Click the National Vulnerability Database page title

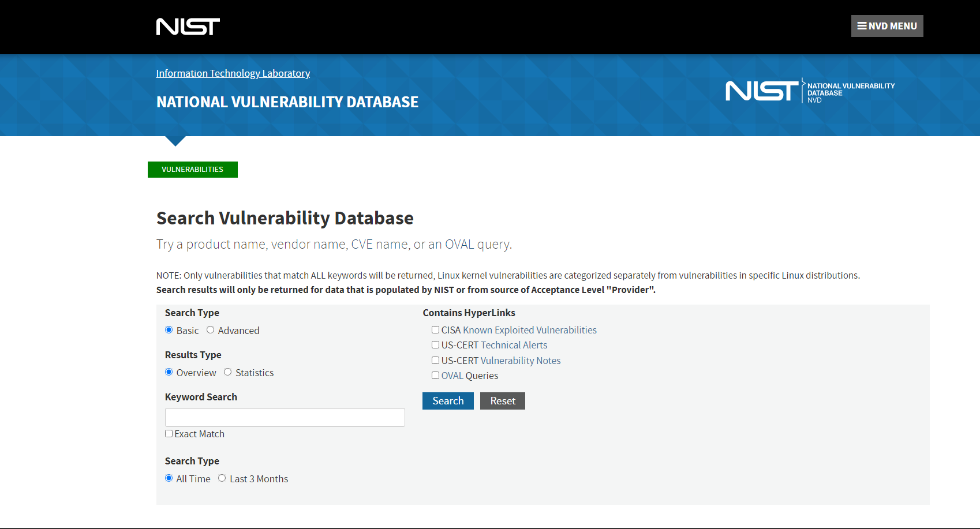pos(287,102)
